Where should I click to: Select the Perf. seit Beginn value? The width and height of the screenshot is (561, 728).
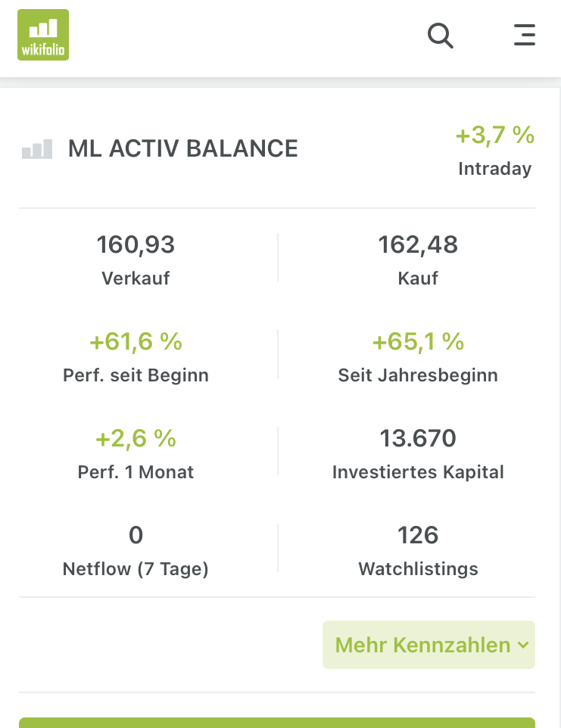tap(136, 342)
